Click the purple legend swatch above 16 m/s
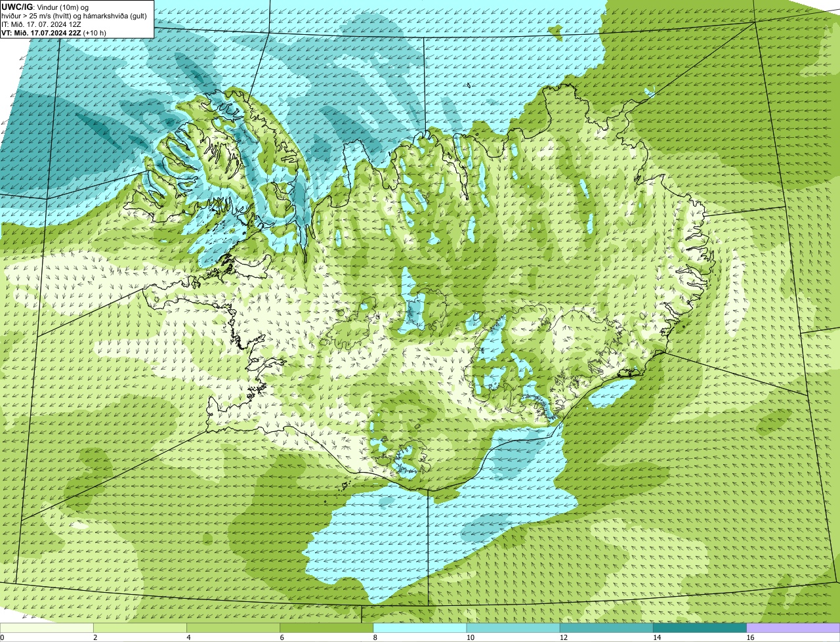This screenshot has width=840, height=642. [793, 628]
